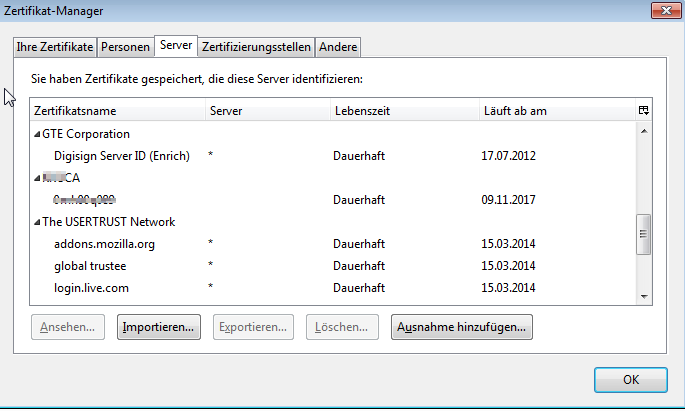Open the Andere tab
Viewport: 685px width, 411px height.
pyautogui.click(x=338, y=46)
